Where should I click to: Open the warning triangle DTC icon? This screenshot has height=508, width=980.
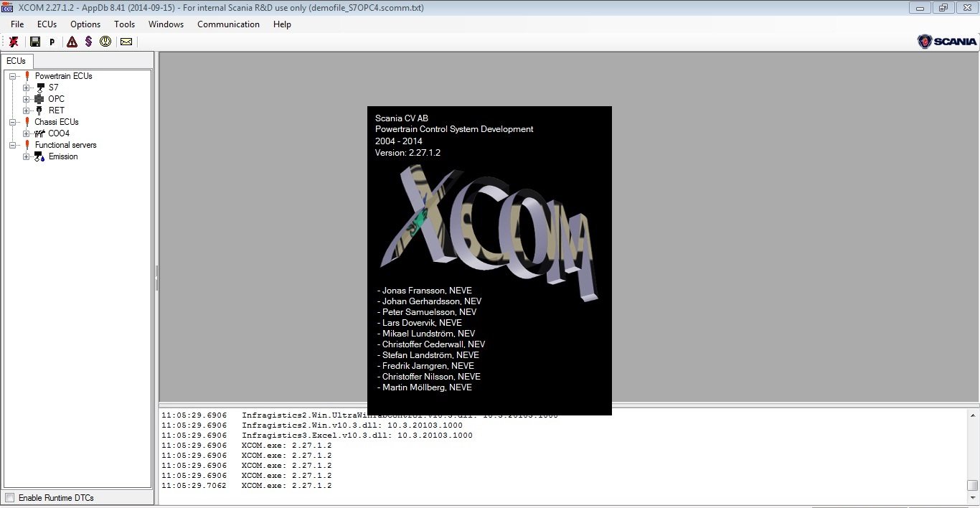pos(72,42)
